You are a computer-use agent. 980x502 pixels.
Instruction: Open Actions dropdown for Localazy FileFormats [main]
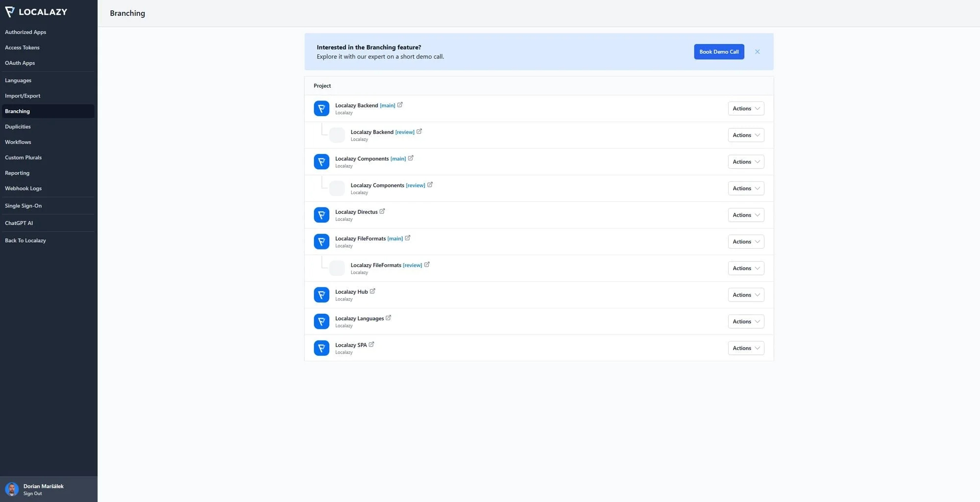tap(746, 242)
